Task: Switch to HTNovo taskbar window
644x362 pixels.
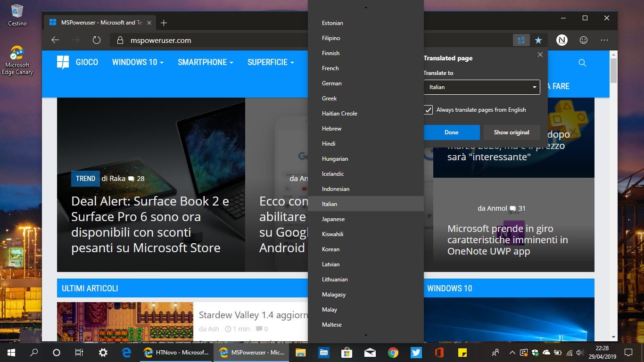Action: tap(176, 353)
